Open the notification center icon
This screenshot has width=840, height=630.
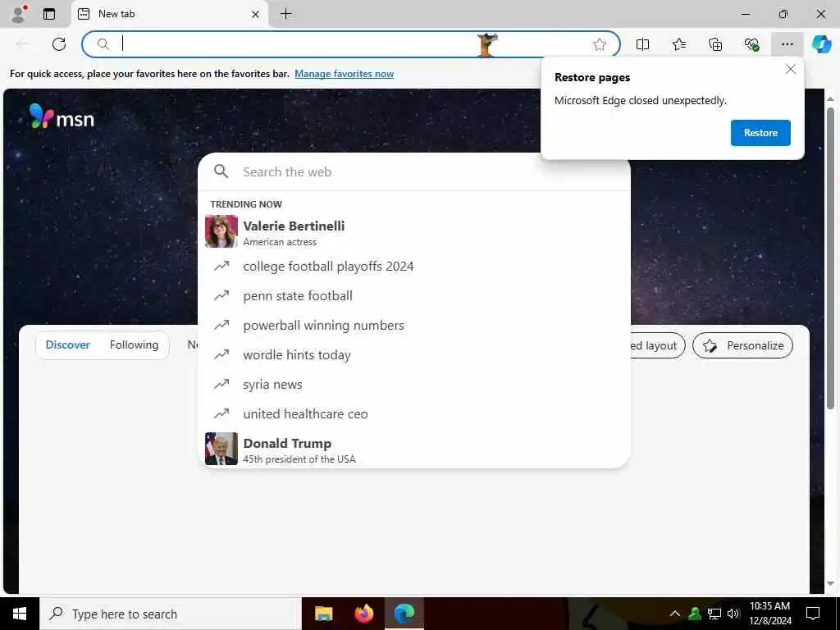(x=813, y=614)
